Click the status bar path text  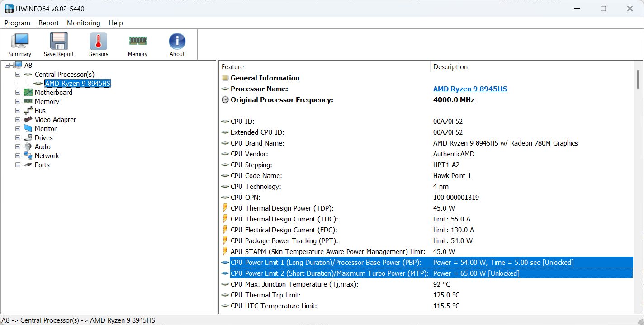[78, 320]
